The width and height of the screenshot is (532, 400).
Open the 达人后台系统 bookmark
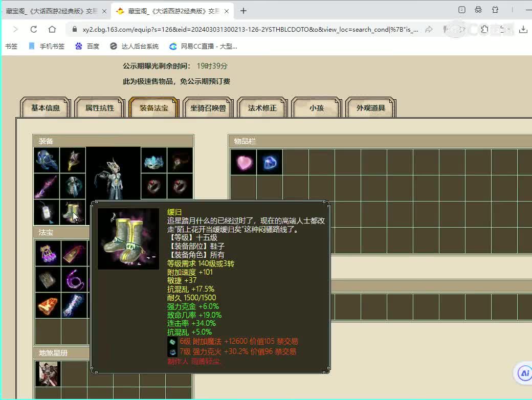click(x=135, y=46)
